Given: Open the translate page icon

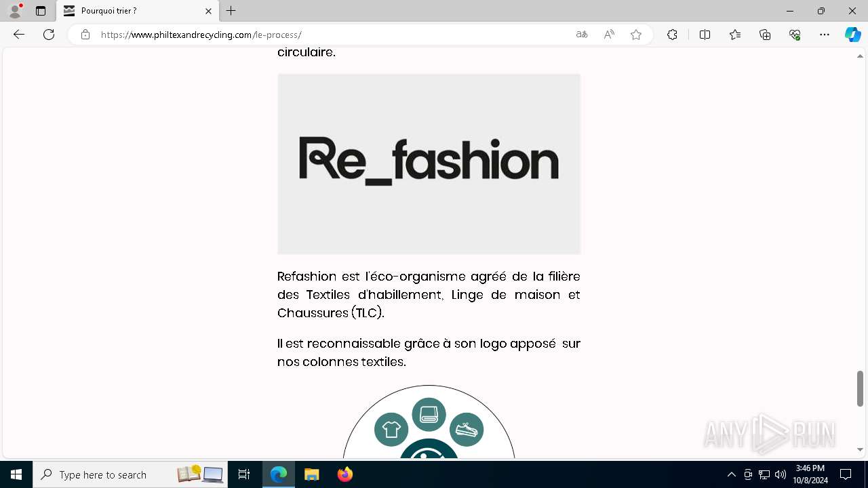Looking at the screenshot, I should pyautogui.click(x=582, y=35).
